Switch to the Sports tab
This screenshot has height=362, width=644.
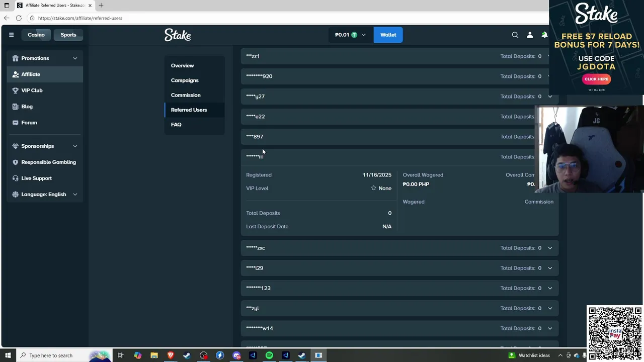coord(68,35)
